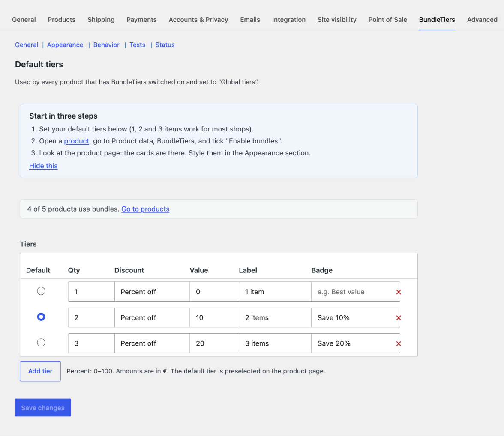Delete the 3 items tier row
The height and width of the screenshot is (436, 504).
(399, 343)
